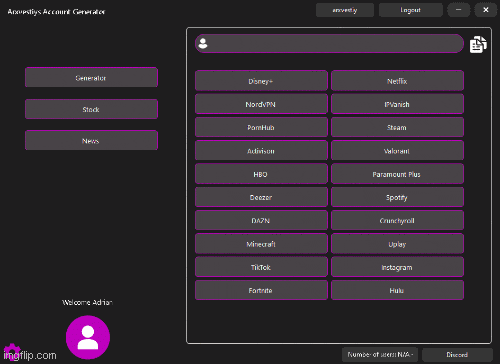Generate a Deezer account
The width and height of the screenshot is (500, 364).
coord(261,197)
